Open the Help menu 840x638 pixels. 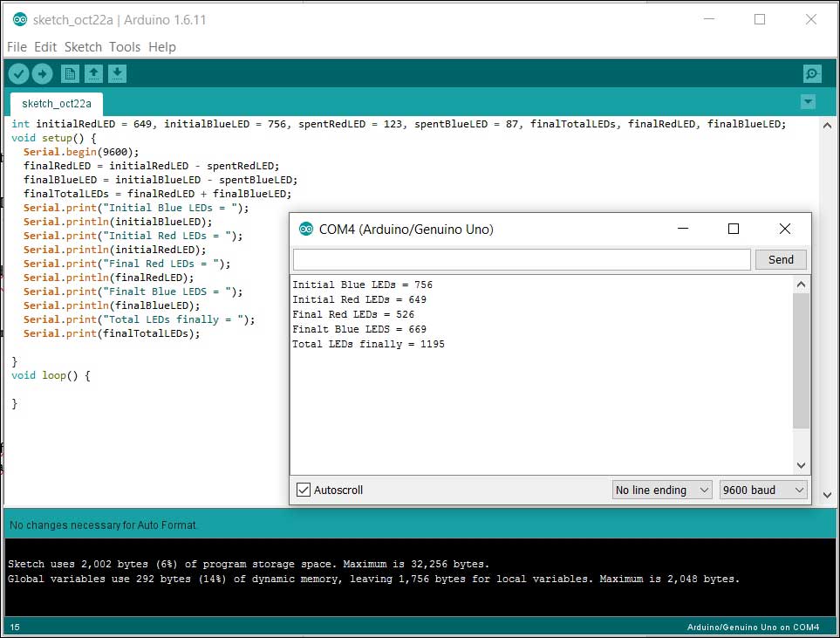(x=162, y=47)
